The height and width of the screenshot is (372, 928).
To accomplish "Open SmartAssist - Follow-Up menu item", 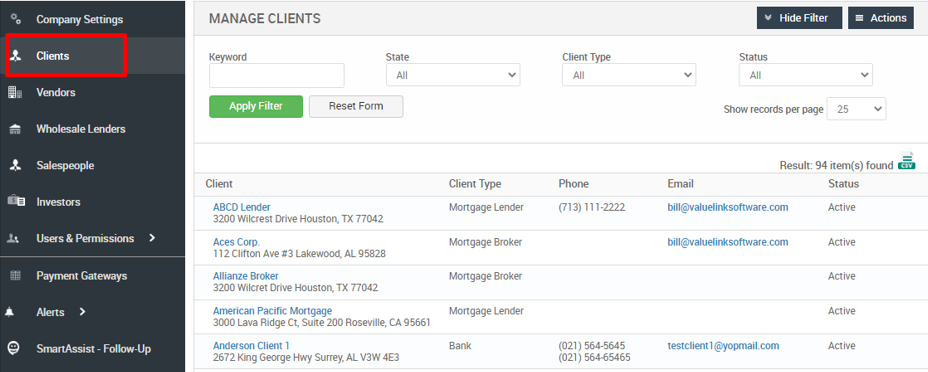I will [x=94, y=349].
